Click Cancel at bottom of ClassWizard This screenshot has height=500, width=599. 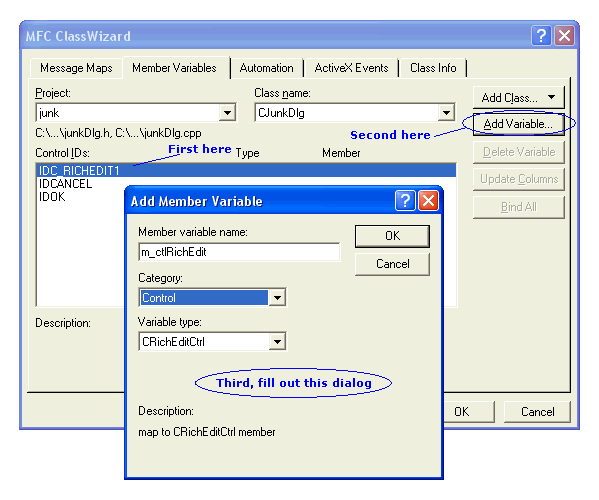tap(537, 411)
